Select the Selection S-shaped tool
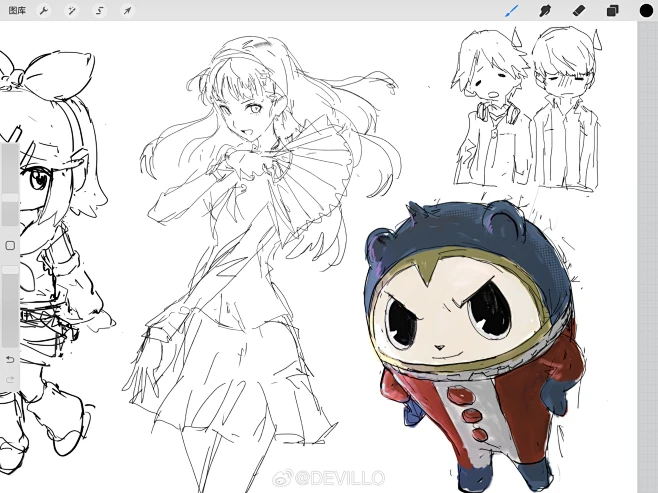This screenshot has height=493, width=658. click(100, 10)
